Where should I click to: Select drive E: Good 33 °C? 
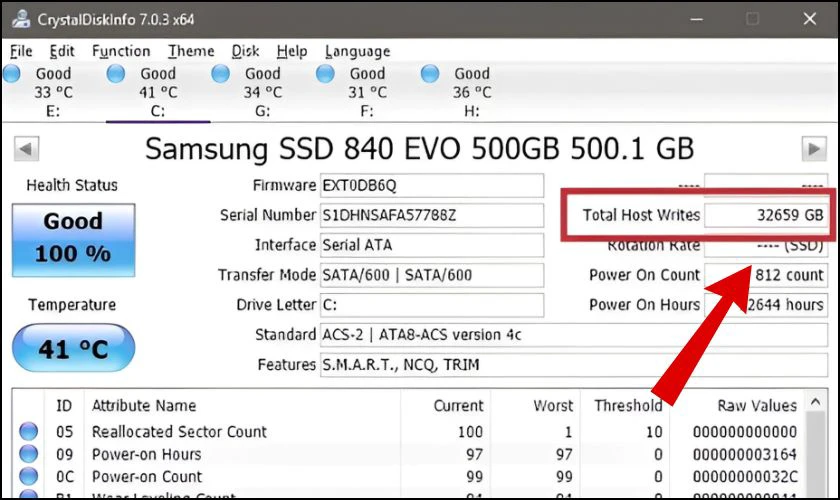click(x=53, y=92)
